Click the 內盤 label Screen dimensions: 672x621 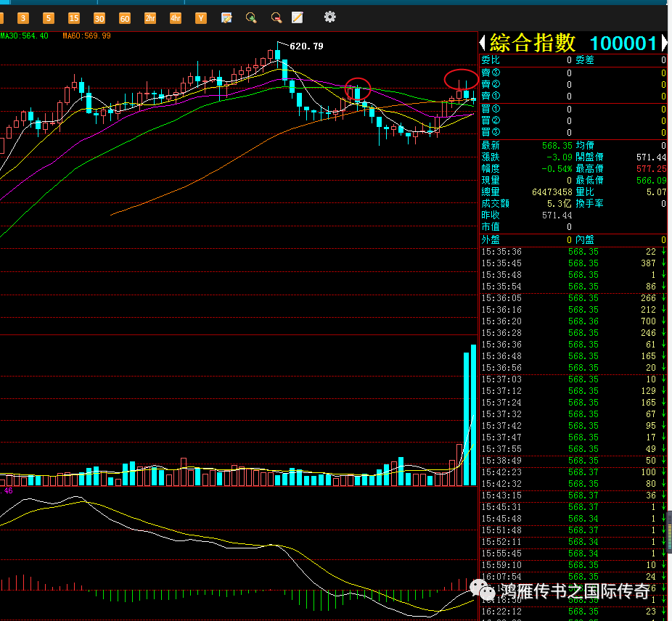click(585, 240)
